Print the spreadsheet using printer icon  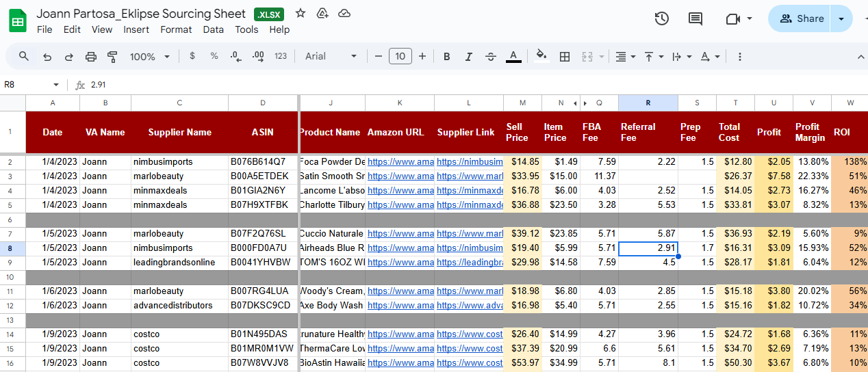pyautogui.click(x=91, y=57)
